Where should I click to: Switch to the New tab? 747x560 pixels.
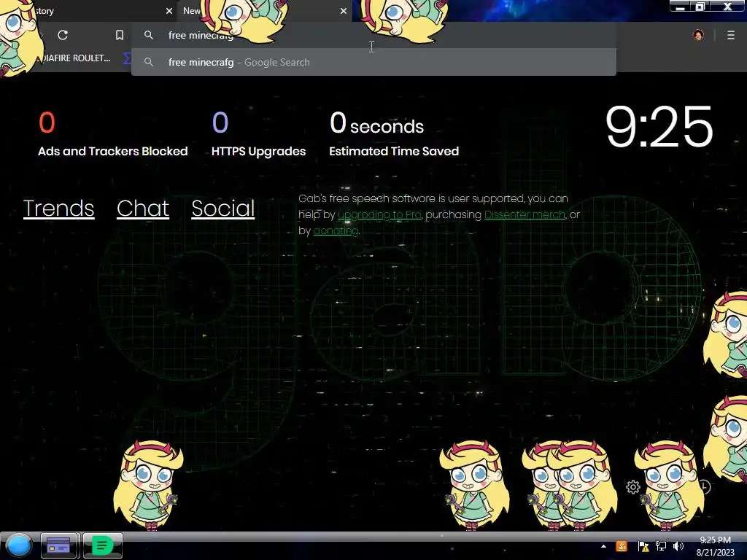[x=265, y=11]
